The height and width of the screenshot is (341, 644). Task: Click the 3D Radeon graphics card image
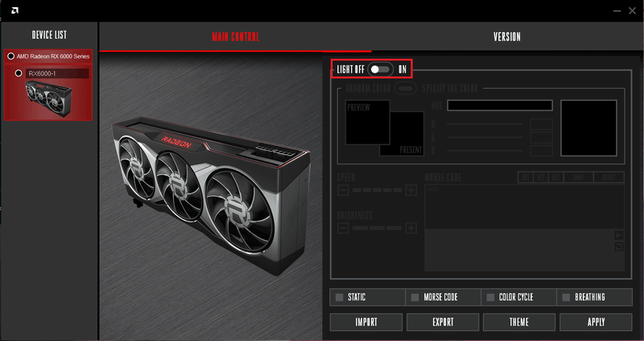[211, 195]
